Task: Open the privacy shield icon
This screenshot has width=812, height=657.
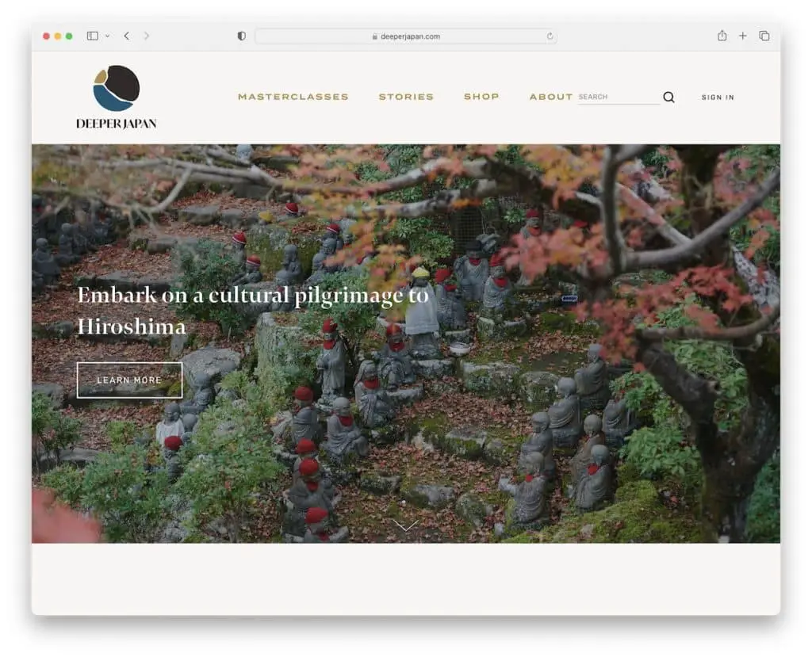Action: click(241, 36)
